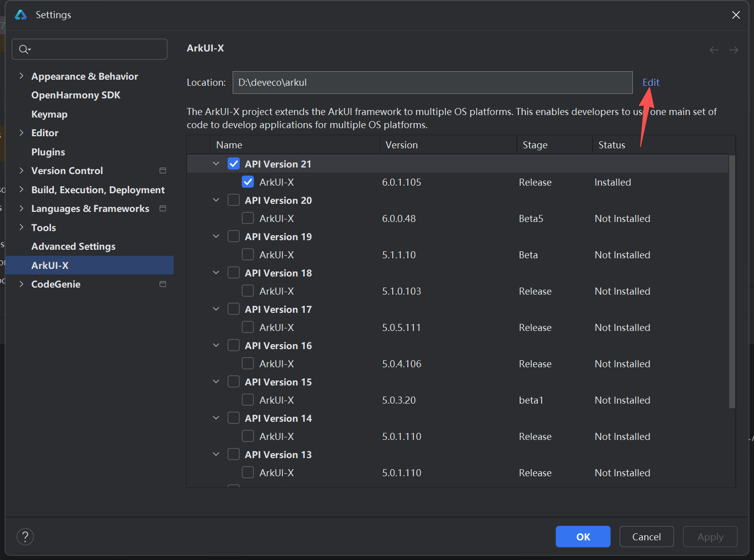This screenshot has width=754, height=560.
Task: Click the Version column header
Action: [448, 145]
